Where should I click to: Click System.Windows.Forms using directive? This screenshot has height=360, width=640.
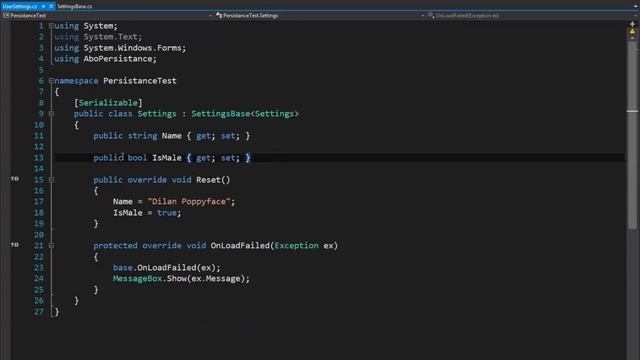pos(120,48)
